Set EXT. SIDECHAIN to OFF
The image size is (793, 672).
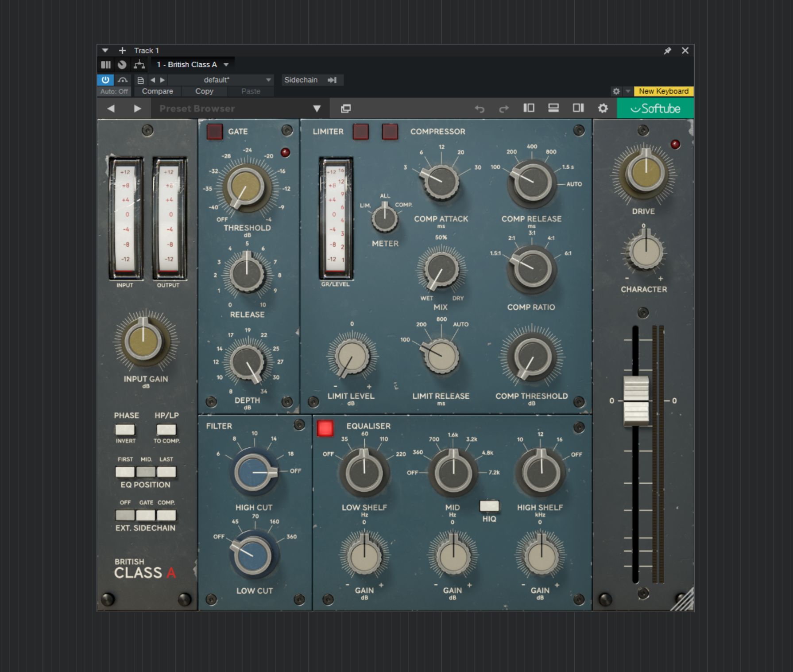(x=125, y=515)
